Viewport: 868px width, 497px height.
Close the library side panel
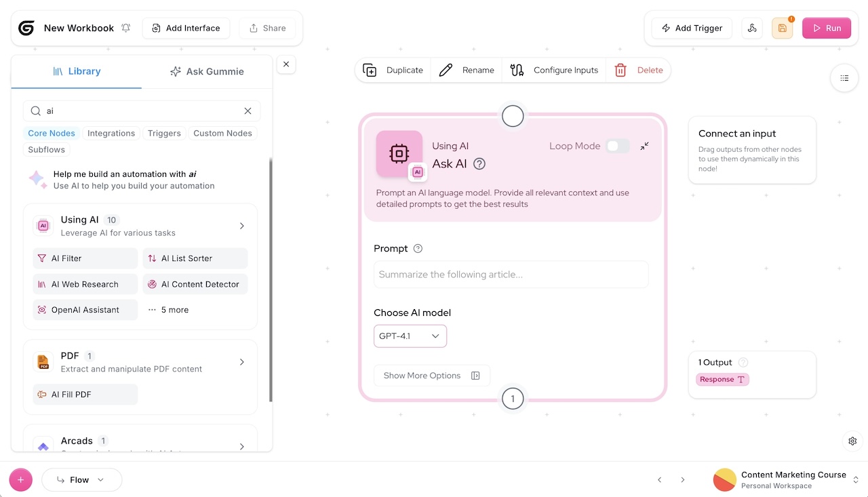point(286,64)
